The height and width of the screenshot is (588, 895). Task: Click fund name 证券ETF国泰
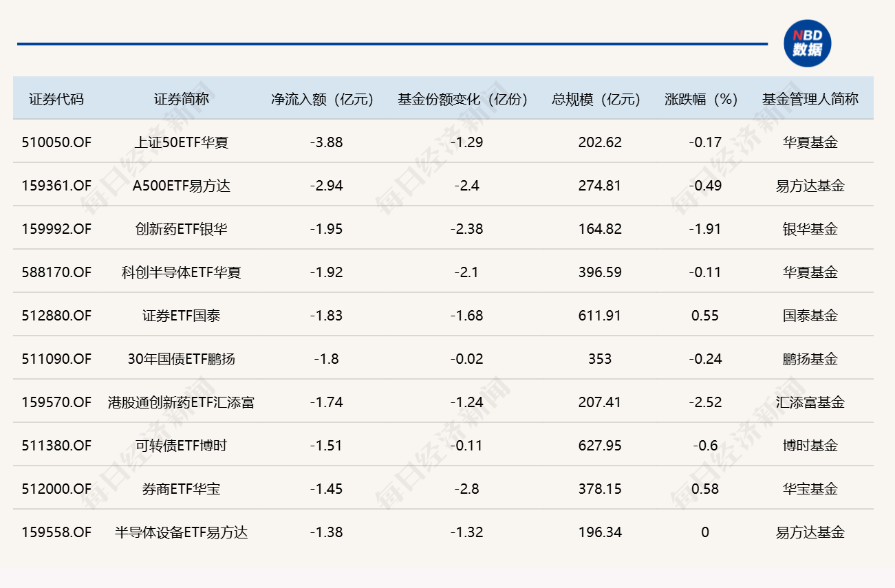(182, 316)
